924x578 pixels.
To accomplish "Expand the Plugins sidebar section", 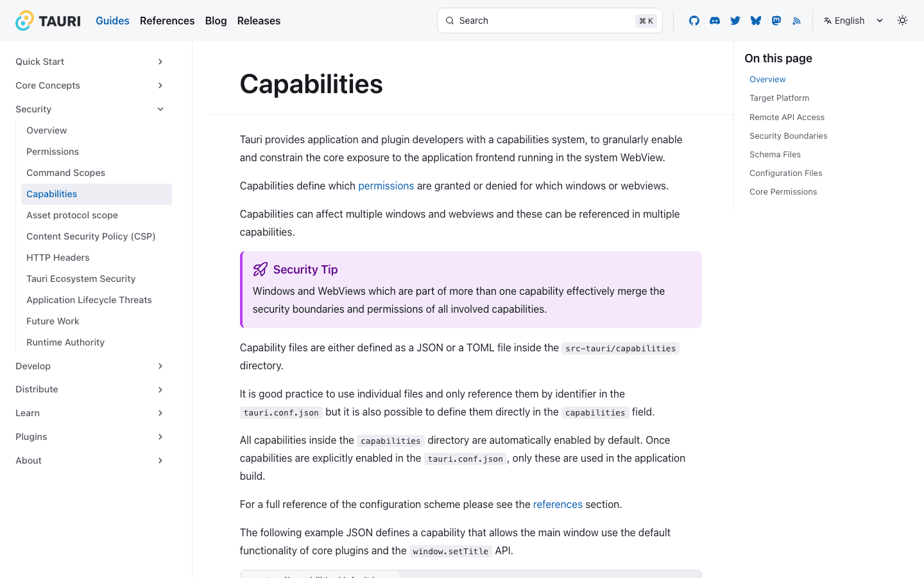I will 90,437.
